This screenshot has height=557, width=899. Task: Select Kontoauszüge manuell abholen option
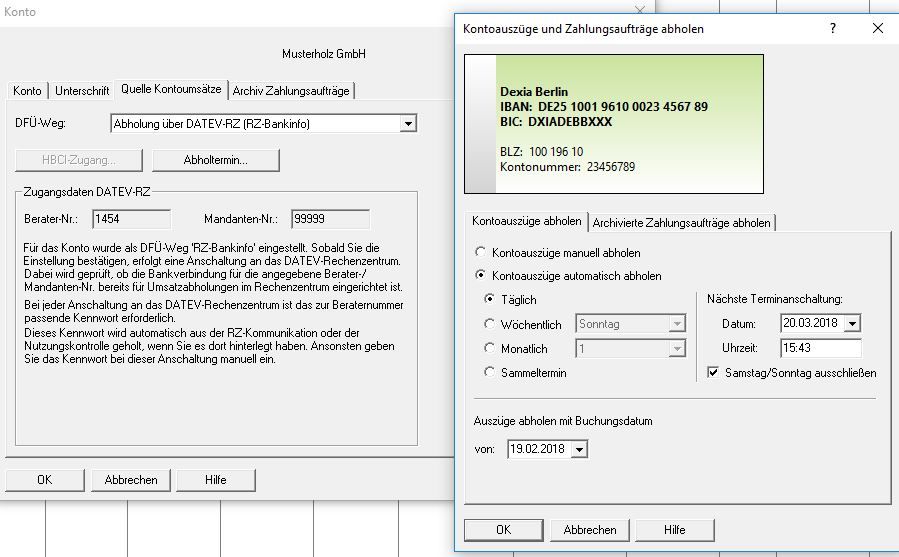point(483,253)
